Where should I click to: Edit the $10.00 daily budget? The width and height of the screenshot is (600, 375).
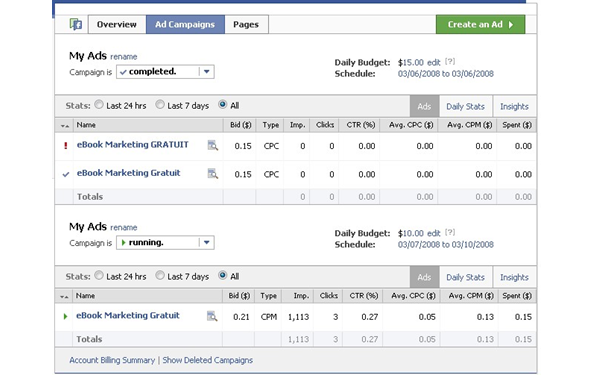[x=434, y=233]
